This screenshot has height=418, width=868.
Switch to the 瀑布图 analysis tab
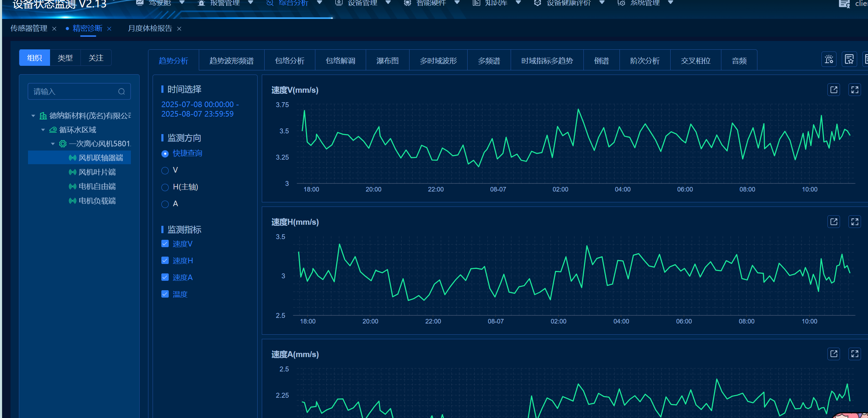click(387, 61)
